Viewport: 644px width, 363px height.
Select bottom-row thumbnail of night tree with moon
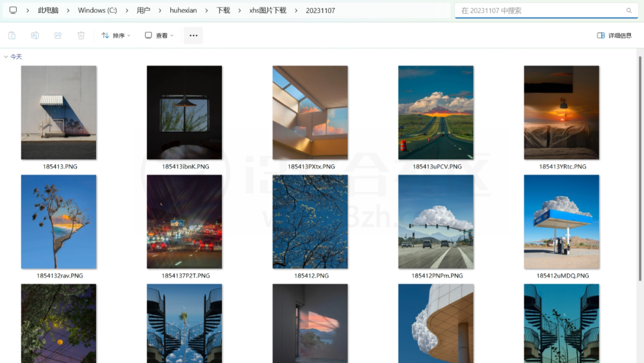point(58,324)
